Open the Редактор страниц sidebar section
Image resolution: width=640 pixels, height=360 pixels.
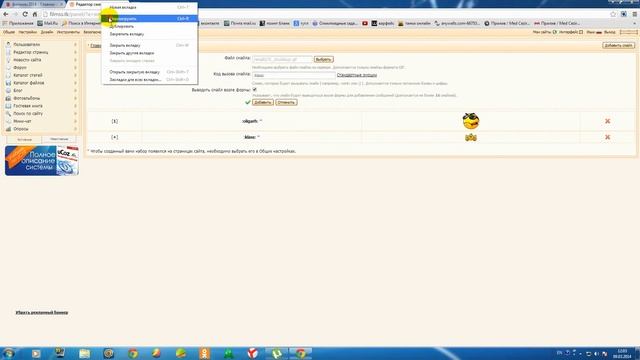click(31, 52)
